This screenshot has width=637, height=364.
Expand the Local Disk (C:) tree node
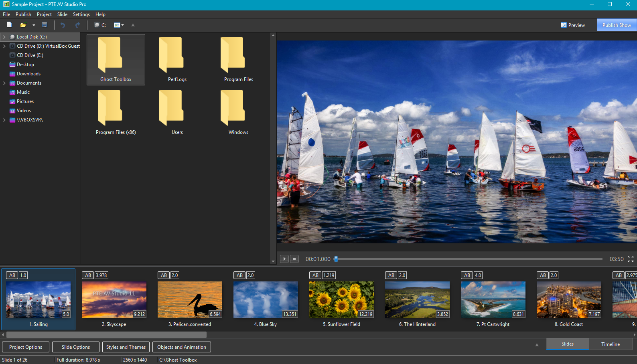pos(4,37)
